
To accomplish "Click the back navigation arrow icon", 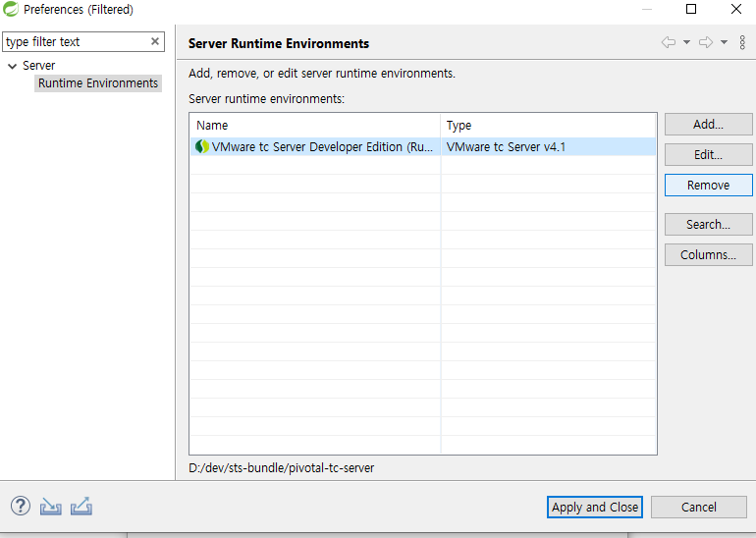I will click(669, 42).
